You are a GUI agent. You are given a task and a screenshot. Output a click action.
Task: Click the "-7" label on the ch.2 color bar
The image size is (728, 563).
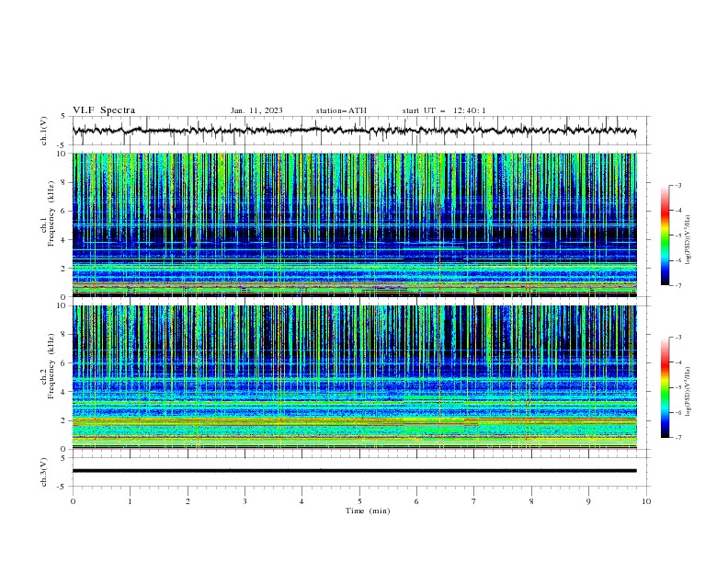(677, 438)
